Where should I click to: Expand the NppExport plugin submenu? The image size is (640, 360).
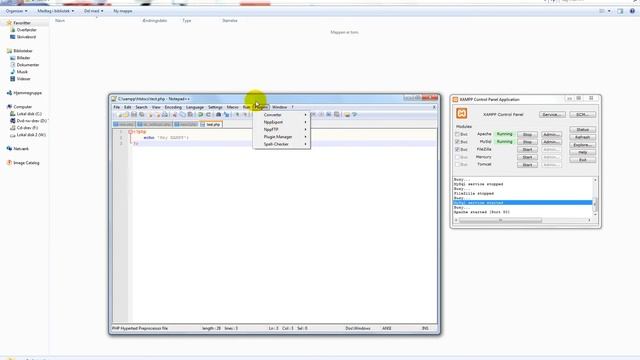[282, 122]
